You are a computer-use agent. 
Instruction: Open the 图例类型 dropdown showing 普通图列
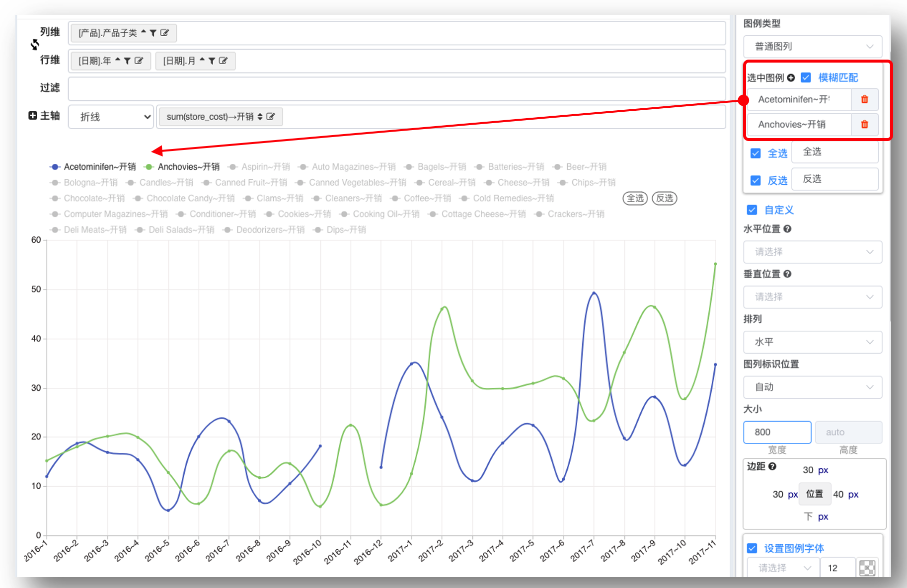click(813, 46)
